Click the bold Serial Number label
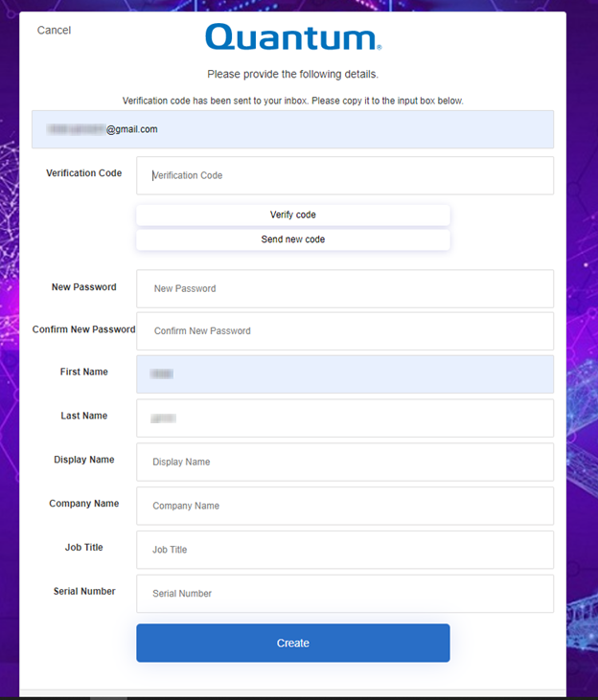Image resolution: width=598 pixels, height=700 pixels. [x=84, y=592]
